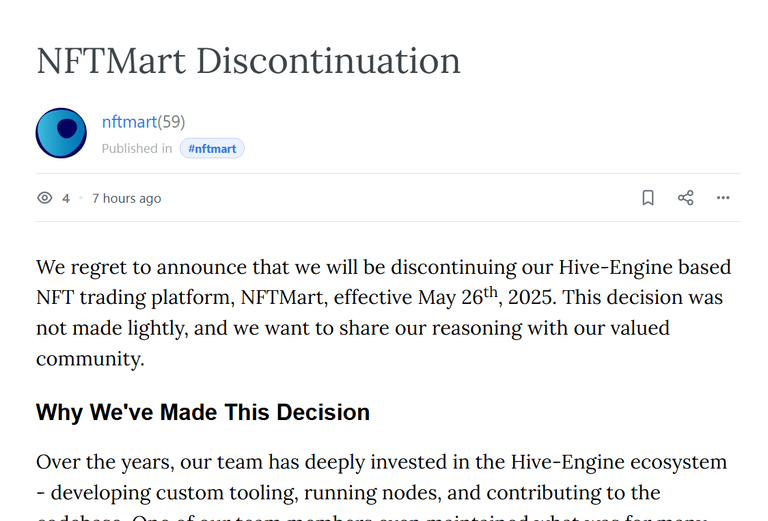Screen dimensions: 768x521
Task: Click the eye views icon
Action: pyautogui.click(x=45, y=198)
